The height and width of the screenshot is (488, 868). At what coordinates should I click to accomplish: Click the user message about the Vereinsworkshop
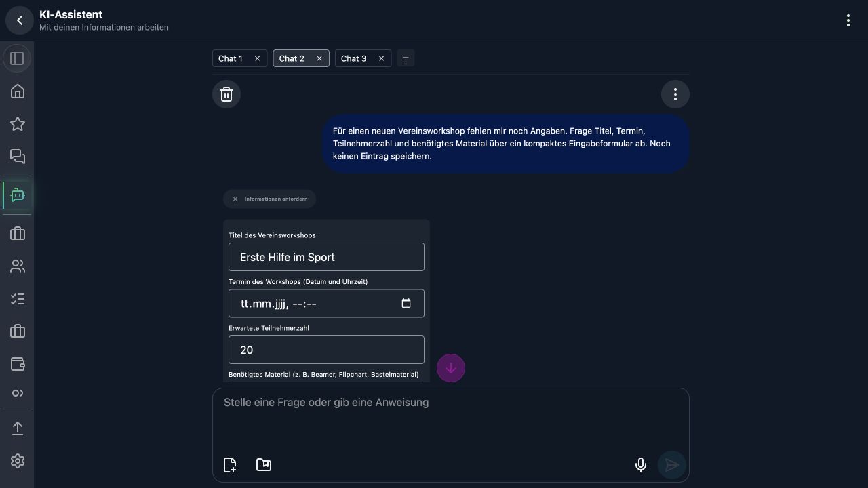coord(506,143)
